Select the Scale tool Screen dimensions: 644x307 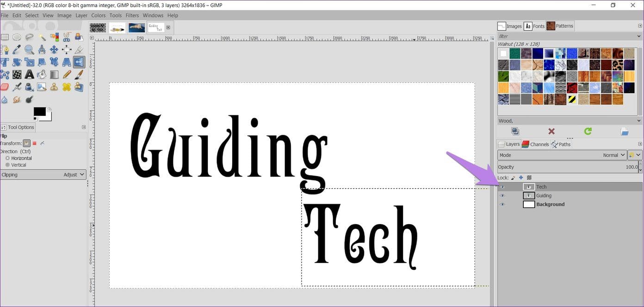29,62
